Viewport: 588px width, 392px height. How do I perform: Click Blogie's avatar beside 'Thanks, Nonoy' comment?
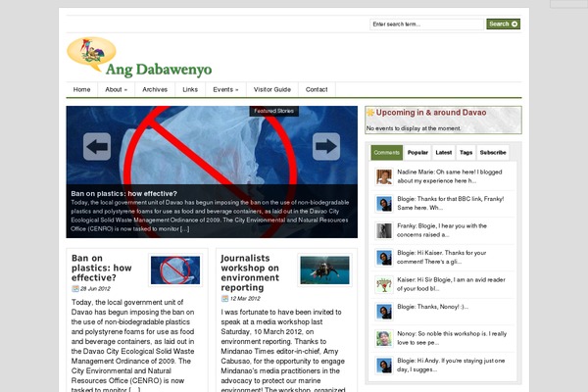pyautogui.click(x=384, y=312)
